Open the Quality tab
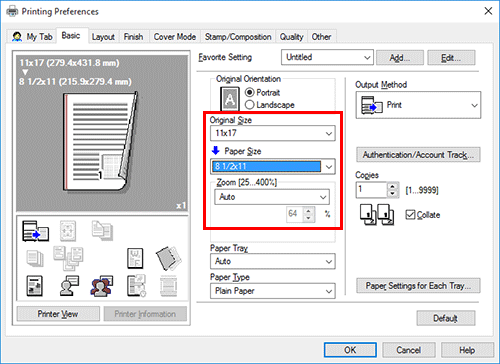The image size is (500, 364). click(291, 37)
